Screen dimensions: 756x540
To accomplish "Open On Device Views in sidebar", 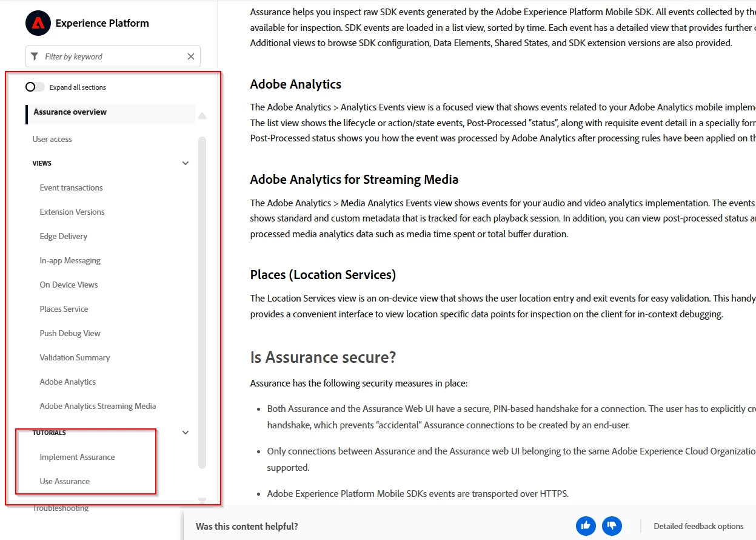I will 69,285.
